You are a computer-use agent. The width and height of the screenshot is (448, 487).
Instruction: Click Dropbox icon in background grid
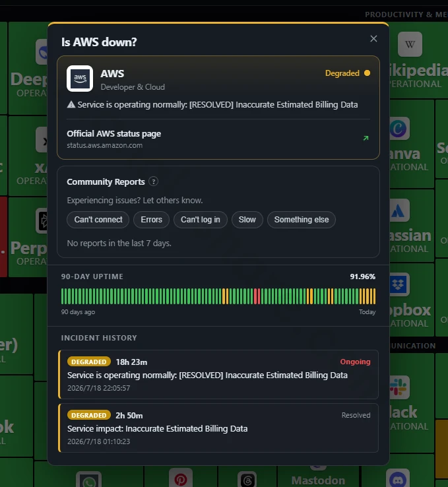click(x=400, y=284)
